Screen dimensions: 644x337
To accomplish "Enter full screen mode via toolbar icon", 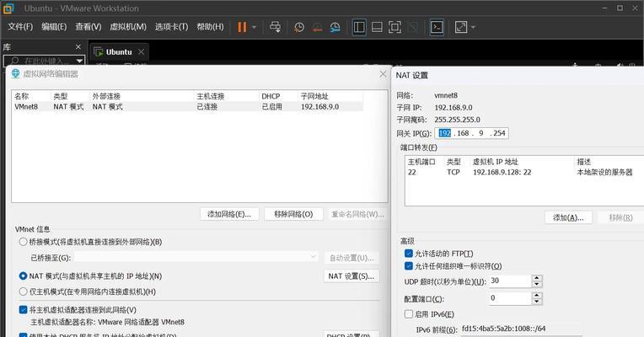I will tap(394, 27).
